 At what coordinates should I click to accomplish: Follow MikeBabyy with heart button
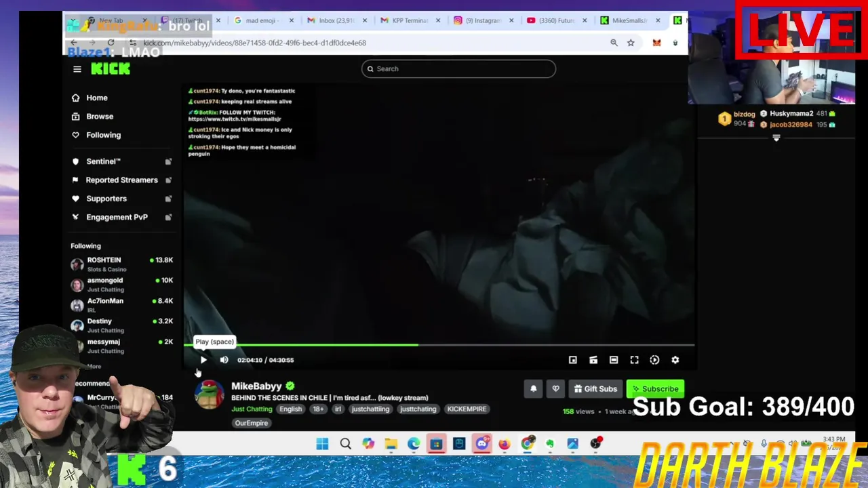point(555,388)
